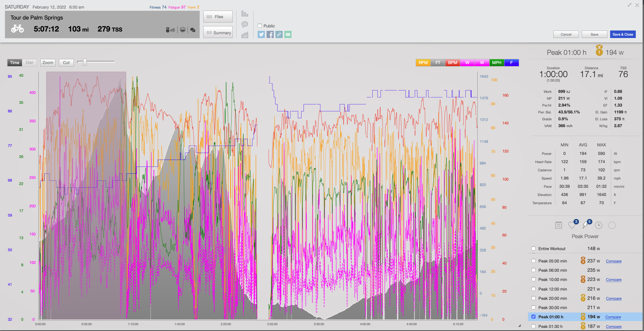Open the email share envelope icon
Image resolution: width=644 pixels, height=331 pixels.
pos(288,34)
